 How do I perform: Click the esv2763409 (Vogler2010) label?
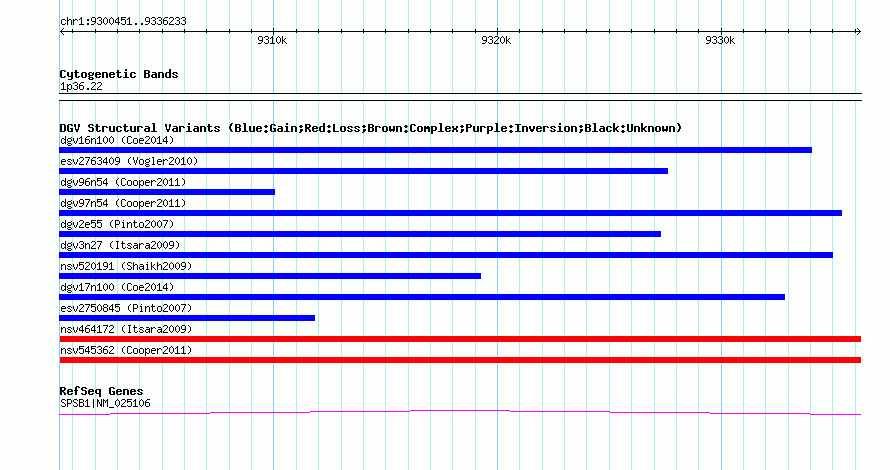(x=129, y=161)
